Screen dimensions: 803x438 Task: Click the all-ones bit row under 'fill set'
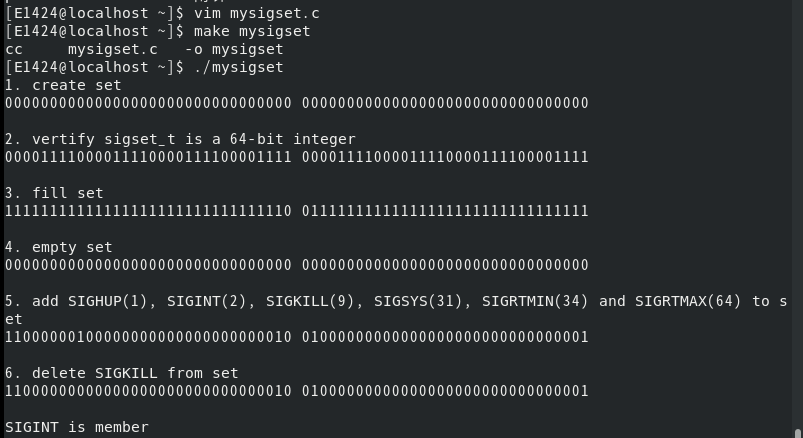[x=296, y=211]
